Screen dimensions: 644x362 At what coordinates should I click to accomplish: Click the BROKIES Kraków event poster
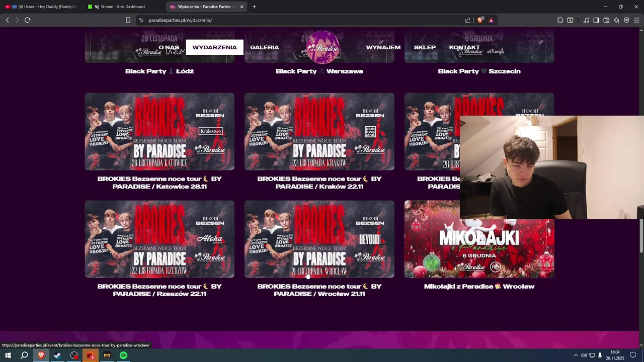(x=319, y=132)
